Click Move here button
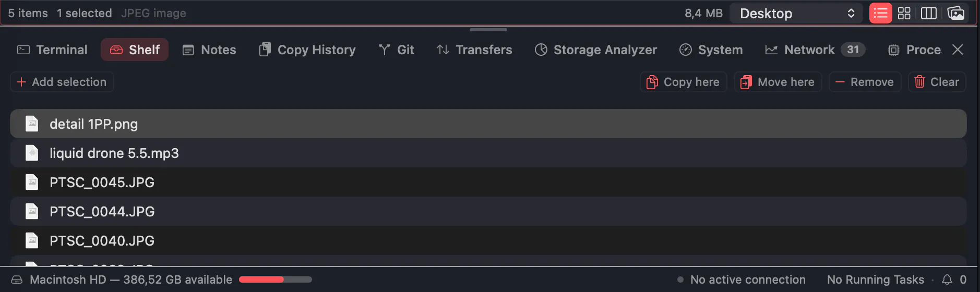The image size is (980, 292). [x=778, y=82]
